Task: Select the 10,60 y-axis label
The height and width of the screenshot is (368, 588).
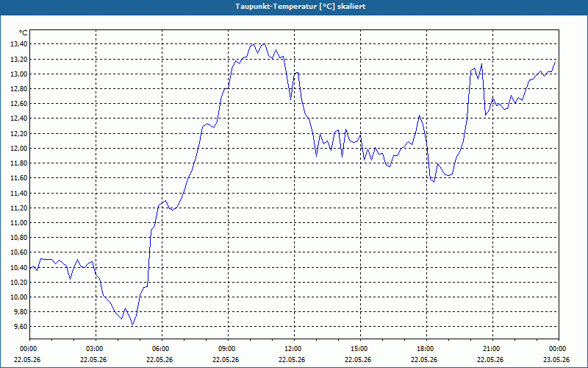Action: (x=20, y=252)
